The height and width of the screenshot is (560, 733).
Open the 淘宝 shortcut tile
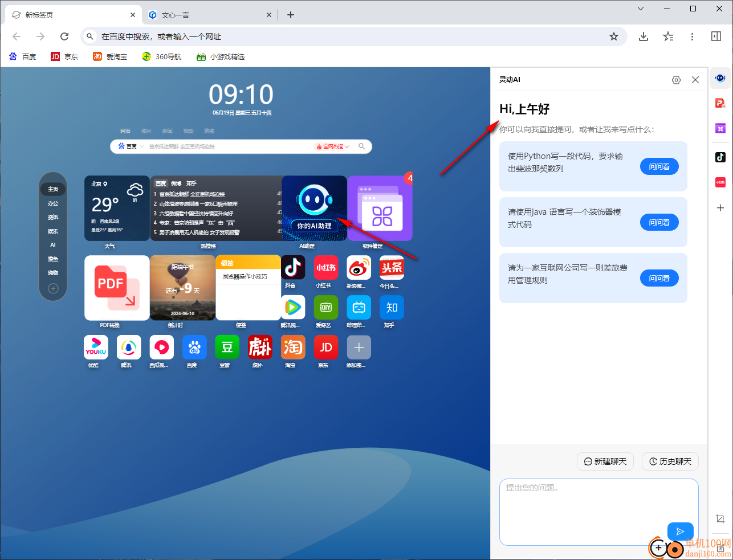coord(293,348)
